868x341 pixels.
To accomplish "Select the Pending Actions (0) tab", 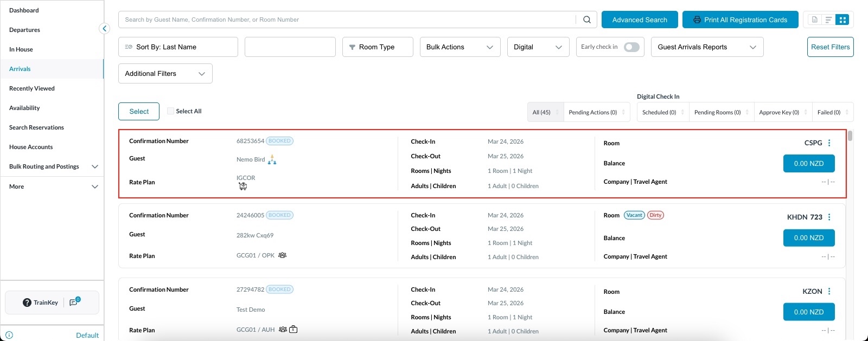I will (592, 112).
